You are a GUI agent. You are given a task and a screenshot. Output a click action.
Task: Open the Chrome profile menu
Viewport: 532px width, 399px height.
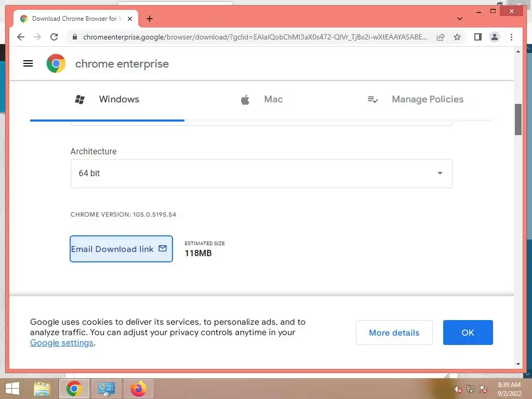[495, 37]
